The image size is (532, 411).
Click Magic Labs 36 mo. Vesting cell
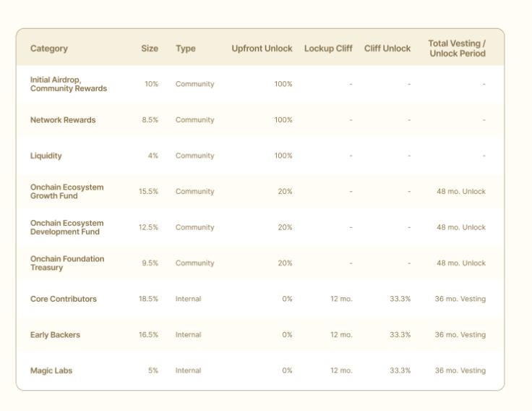coord(460,370)
